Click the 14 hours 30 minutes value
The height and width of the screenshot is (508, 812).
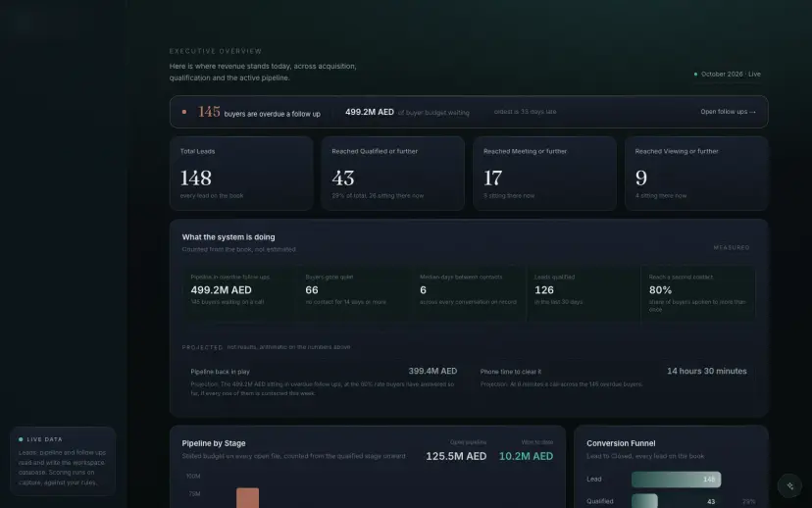(x=706, y=372)
